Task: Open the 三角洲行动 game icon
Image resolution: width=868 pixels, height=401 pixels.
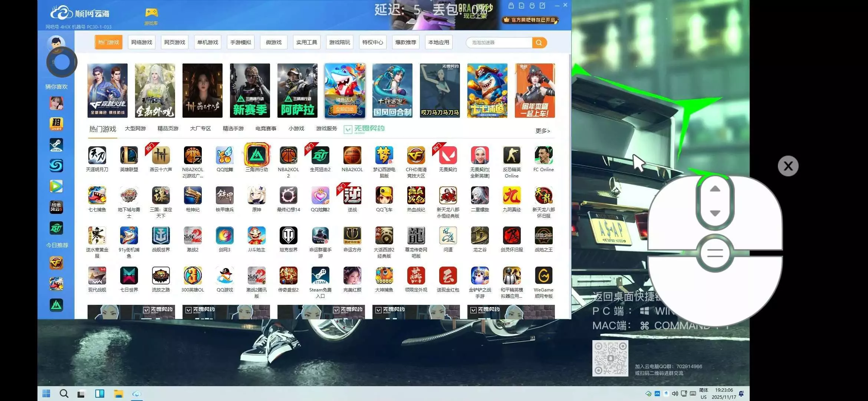Action: tap(256, 155)
